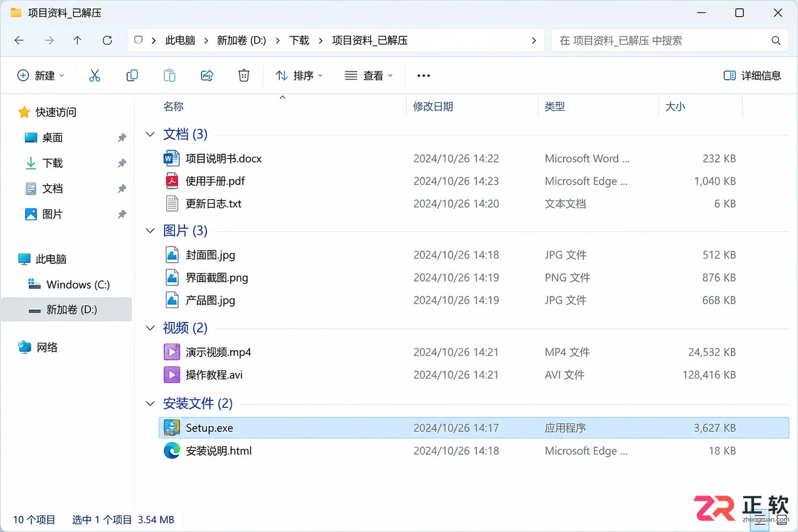798x532 pixels.
Task: Collapse the 安装文件 (2) group
Action: pos(150,403)
